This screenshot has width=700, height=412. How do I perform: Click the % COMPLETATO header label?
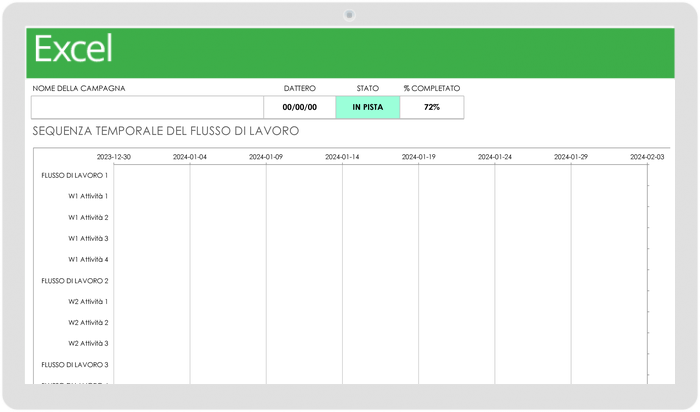431,88
